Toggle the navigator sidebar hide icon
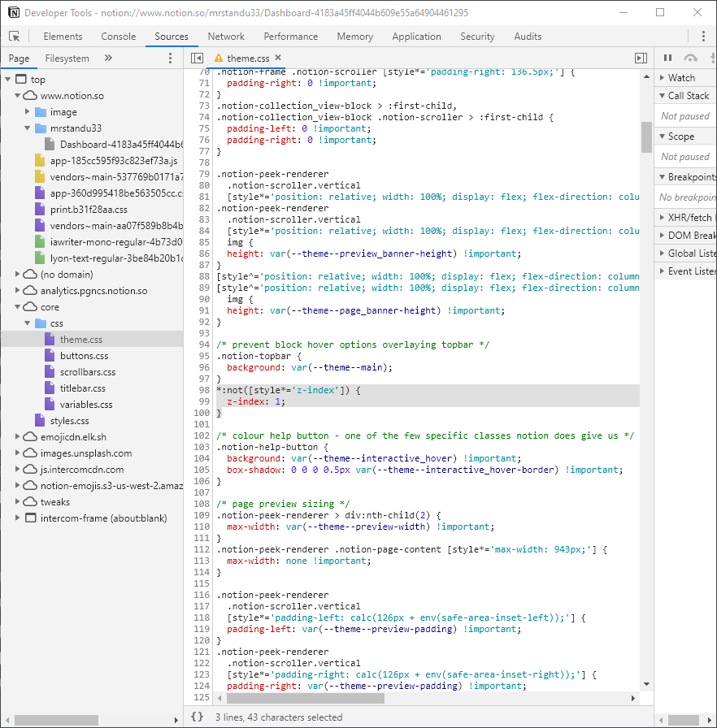717x728 pixels. (x=197, y=58)
